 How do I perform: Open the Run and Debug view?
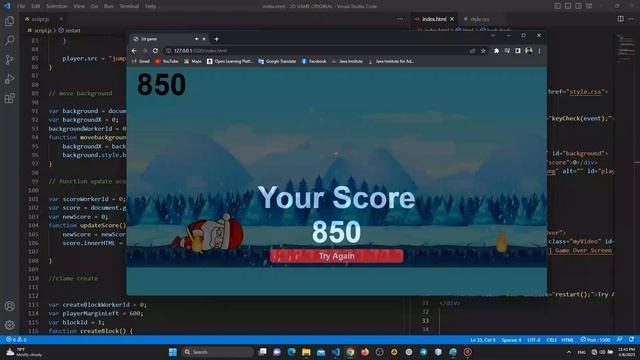[9, 79]
